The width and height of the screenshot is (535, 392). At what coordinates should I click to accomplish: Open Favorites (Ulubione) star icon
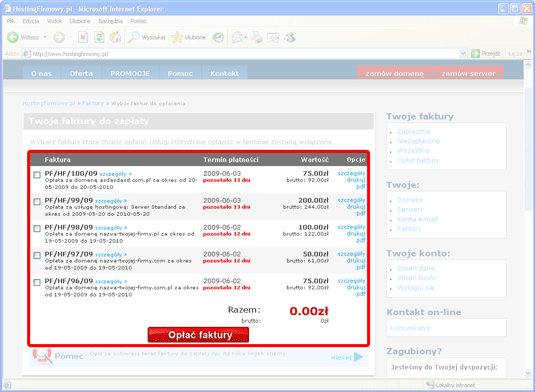point(177,37)
